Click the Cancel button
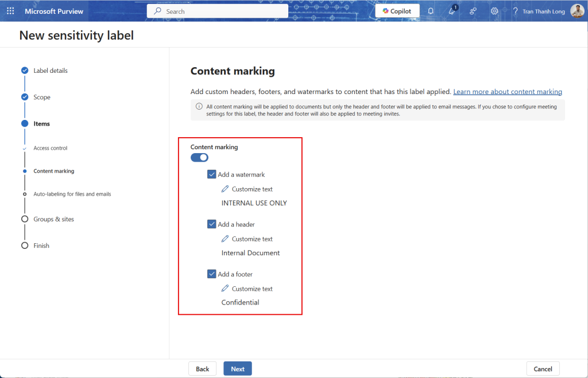The height and width of the screenshot is (378, 588). (543, 369)
